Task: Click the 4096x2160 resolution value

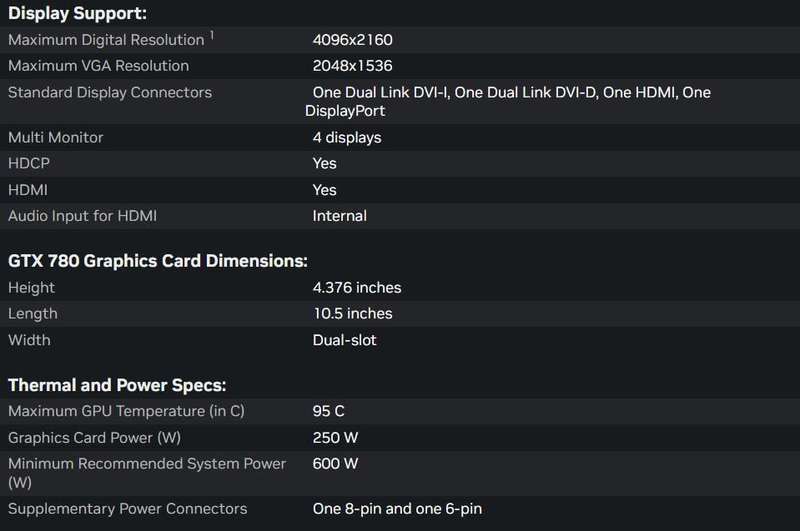Action: (353, 40)
